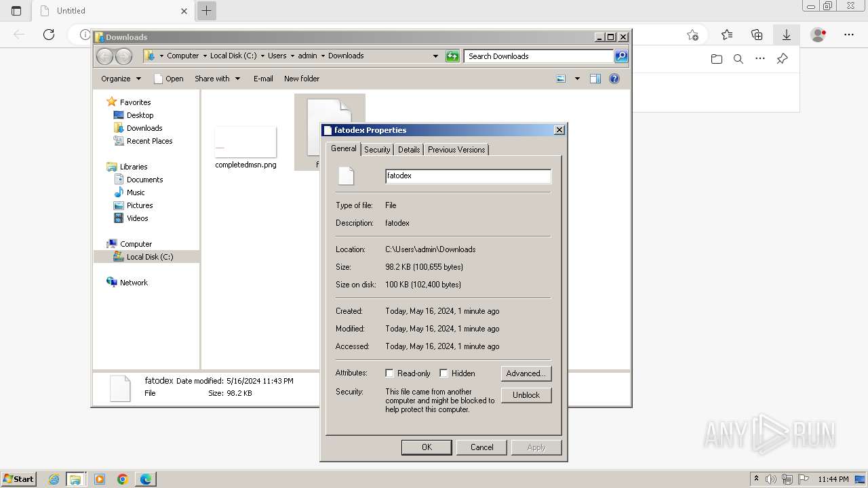The height and width of the screenshot is (488, 868).
Task: Select Downloads in the navigation pane
Action: point(144,128)
